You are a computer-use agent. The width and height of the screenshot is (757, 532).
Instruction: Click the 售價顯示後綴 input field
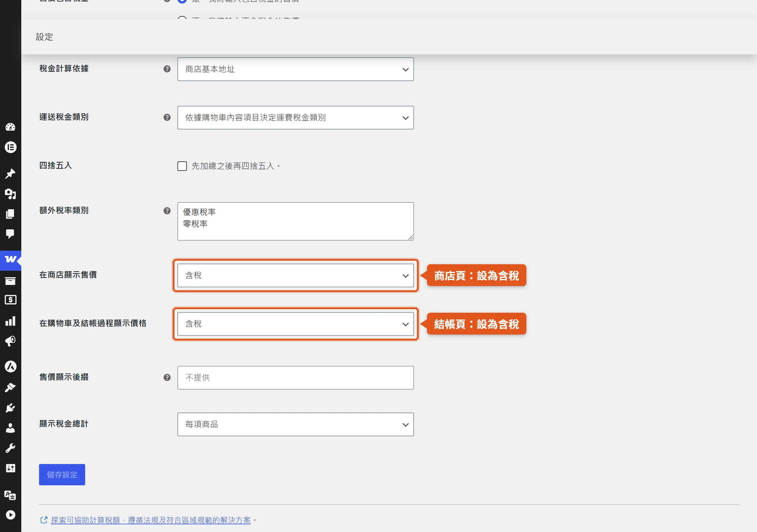tap(295, 377)
